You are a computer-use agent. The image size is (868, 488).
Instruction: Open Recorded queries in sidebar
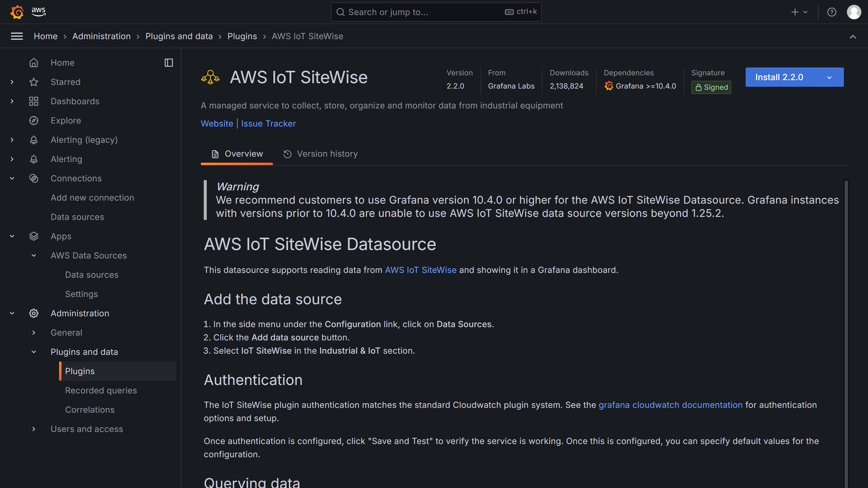tap(101, 390)
